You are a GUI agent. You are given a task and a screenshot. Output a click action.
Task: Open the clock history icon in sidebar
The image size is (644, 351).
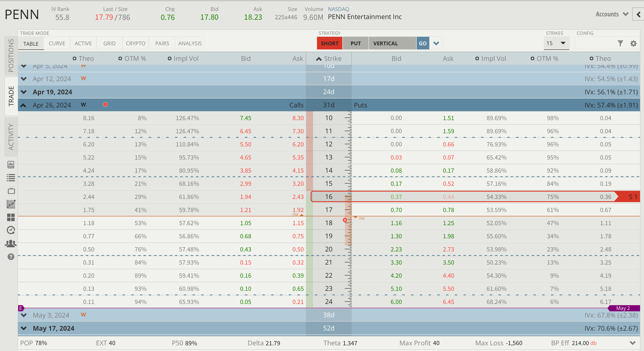11,230
